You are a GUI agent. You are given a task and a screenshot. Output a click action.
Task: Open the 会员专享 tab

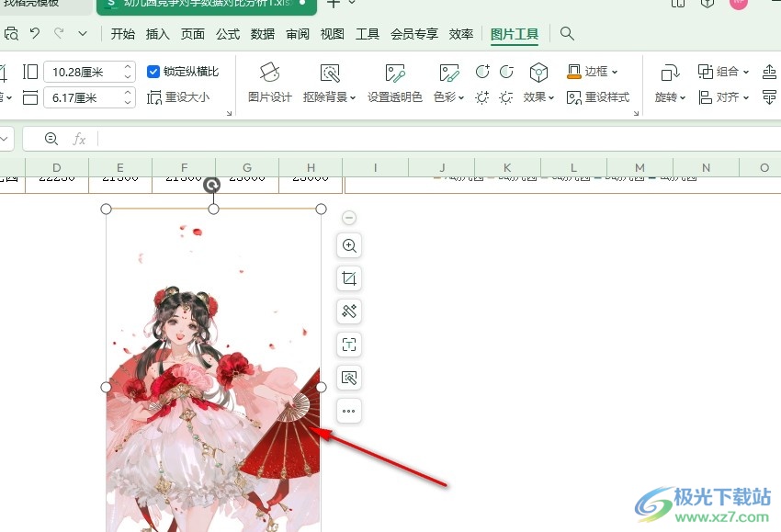coord(413,34)
